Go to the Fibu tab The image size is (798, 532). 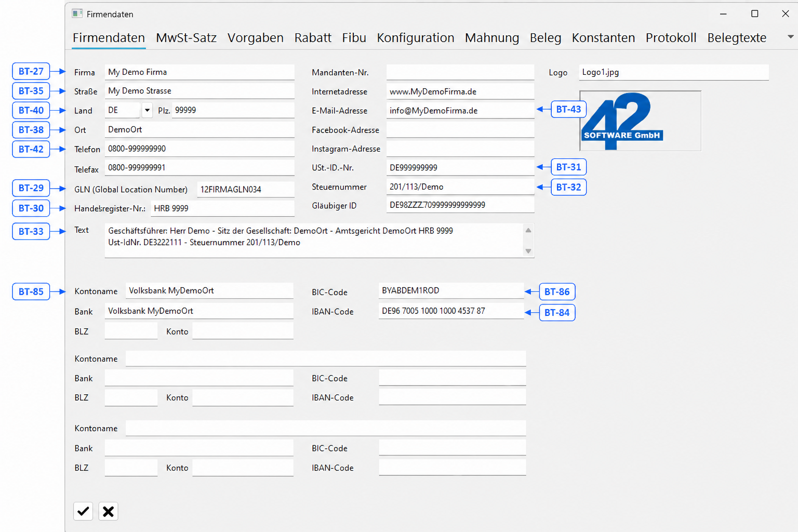pos(354,38)
